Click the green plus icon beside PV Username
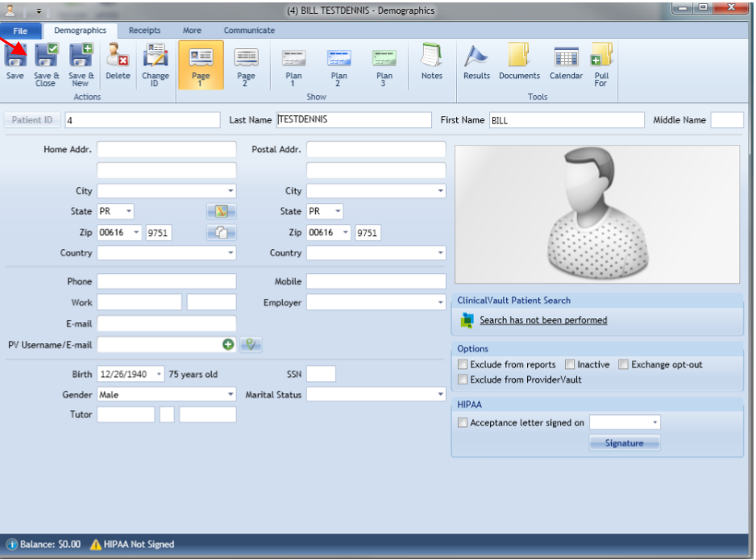 [x=228, y=345]
